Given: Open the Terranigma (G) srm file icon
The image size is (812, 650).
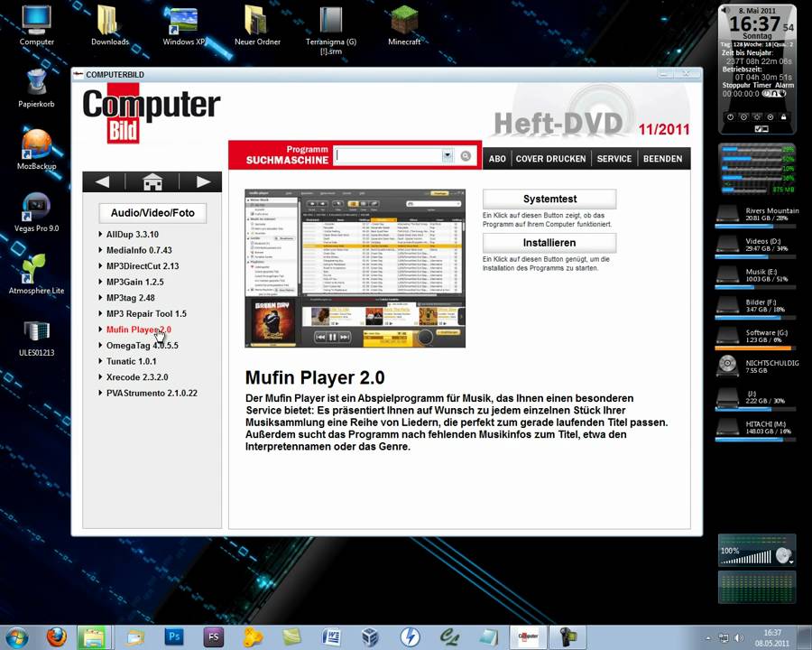Looking at the screenshot, I should pyautogui.click(x=331, y=30).
